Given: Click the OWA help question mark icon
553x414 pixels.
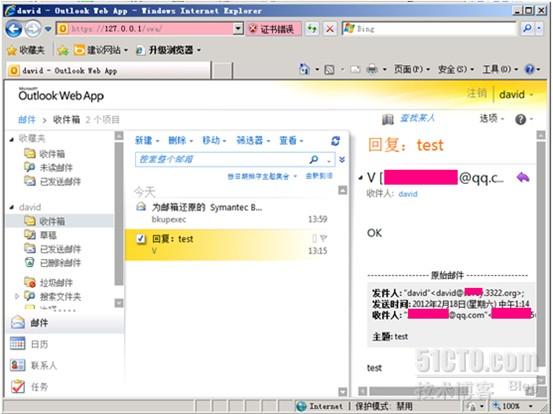Looking at the screenshot, I should pyautogui.click(x=520, y=119).
